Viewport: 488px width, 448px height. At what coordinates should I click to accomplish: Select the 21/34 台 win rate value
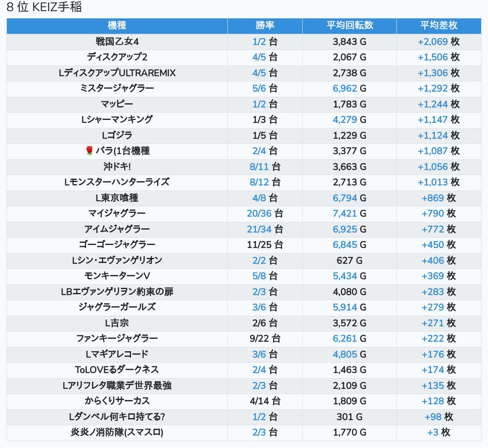[x=265, y=229]
